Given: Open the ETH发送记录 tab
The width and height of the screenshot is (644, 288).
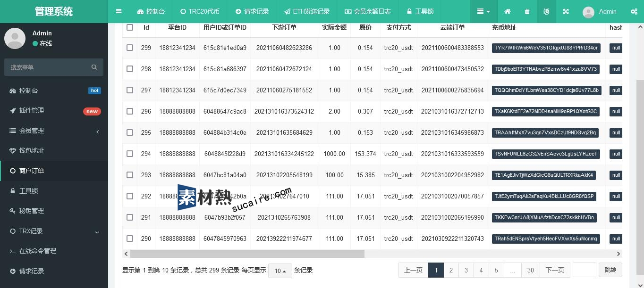Looking at the screenshot, I should tap(306, 11).
